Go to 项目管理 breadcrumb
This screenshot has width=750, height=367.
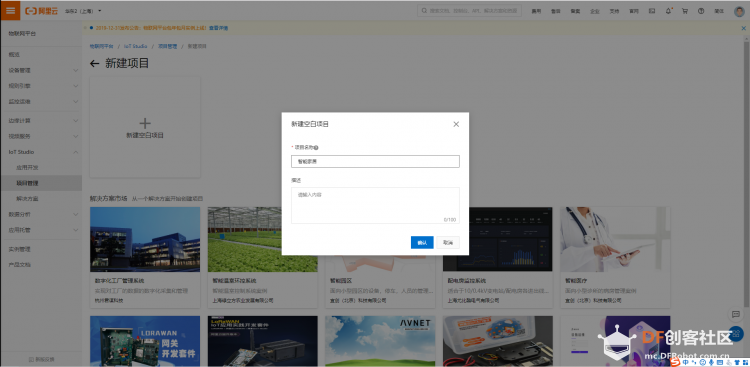(x=167, y=46)
